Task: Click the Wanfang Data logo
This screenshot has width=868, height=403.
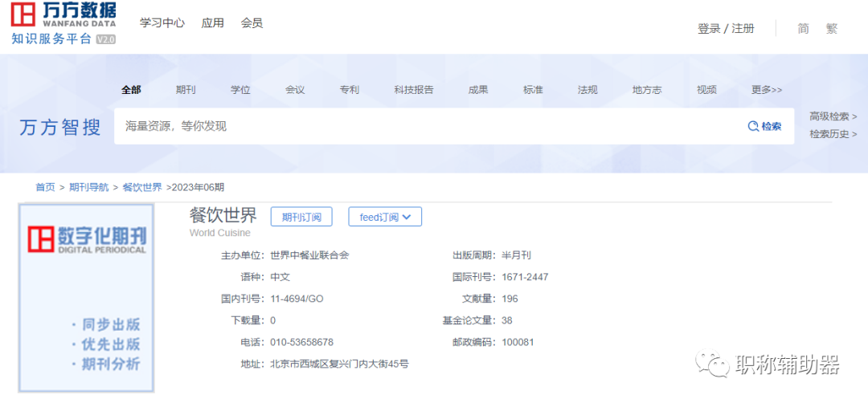Action: pos(63,22)
